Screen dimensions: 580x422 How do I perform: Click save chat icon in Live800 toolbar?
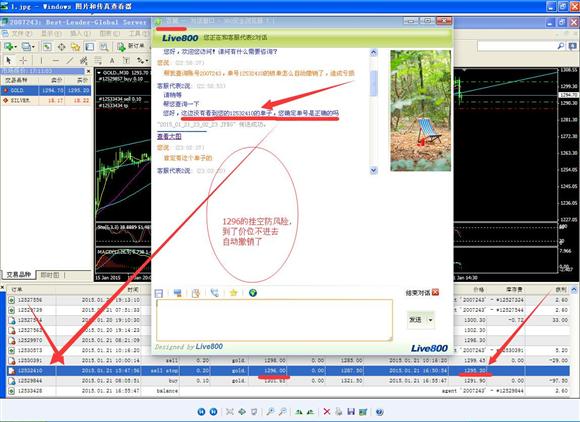coord(159,293)
